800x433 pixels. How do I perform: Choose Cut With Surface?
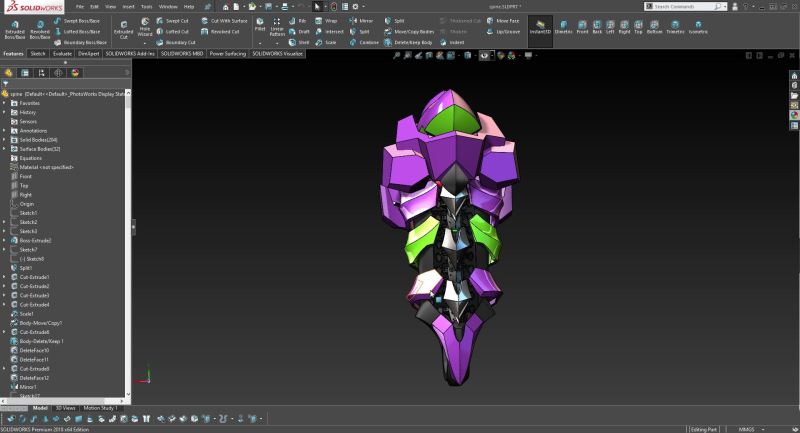tap(224, 21)
